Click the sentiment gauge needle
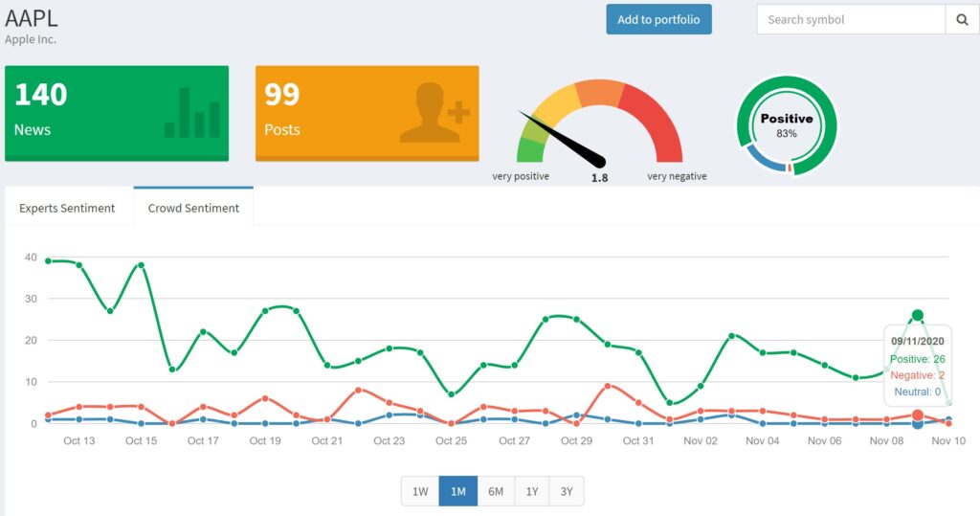 pyautogui.click(x=563, y=140)
